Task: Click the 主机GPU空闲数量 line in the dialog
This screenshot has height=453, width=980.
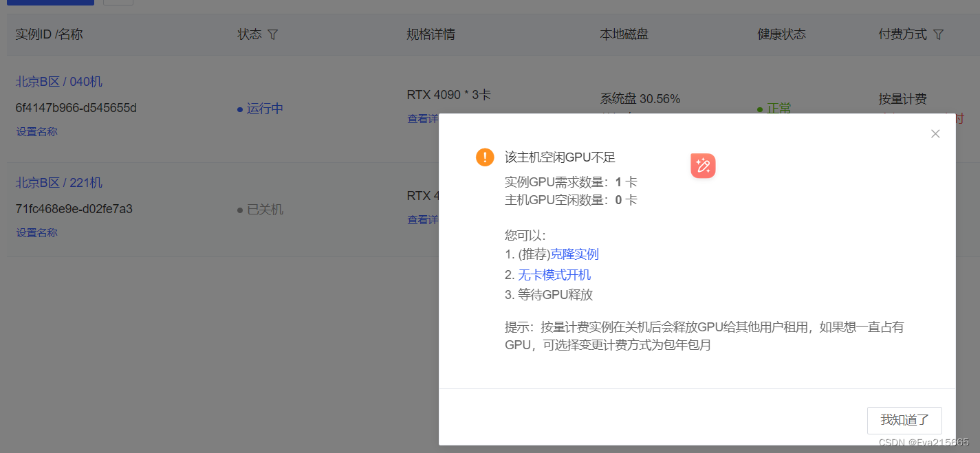Action: [x=571, y=200]
